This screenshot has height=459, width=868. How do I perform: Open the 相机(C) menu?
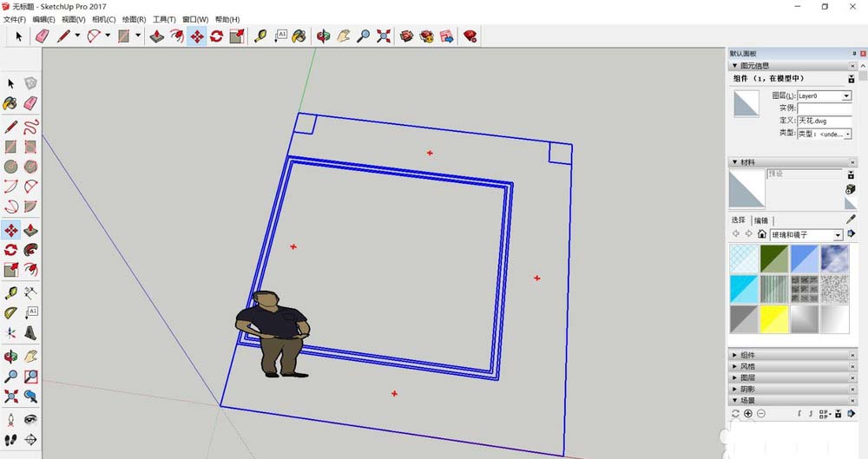102,19
